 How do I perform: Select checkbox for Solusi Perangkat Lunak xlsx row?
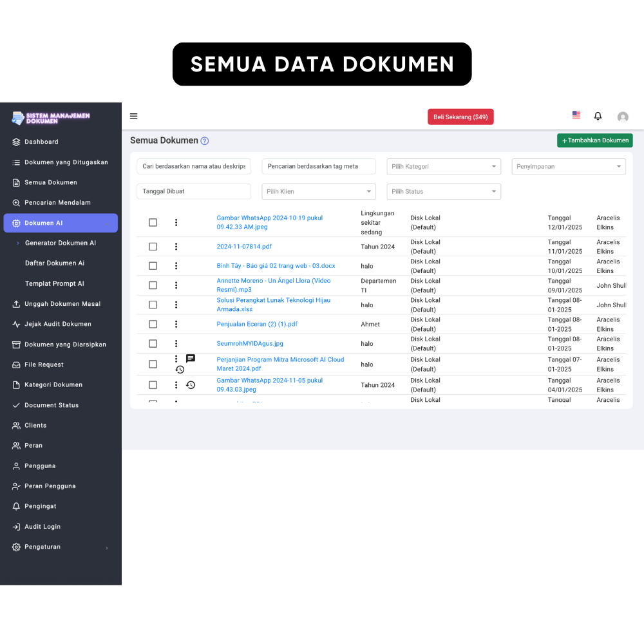point(153,305)
